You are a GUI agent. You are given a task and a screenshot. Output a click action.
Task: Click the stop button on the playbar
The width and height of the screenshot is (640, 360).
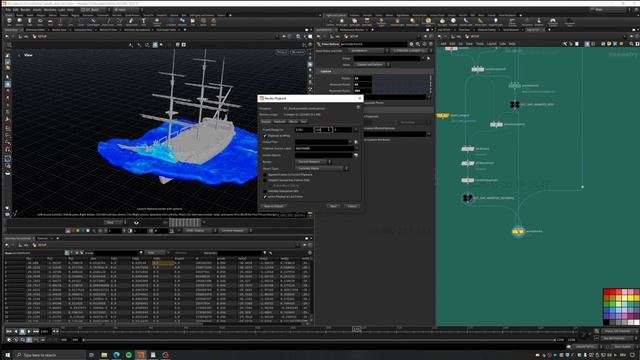point(22,331)
